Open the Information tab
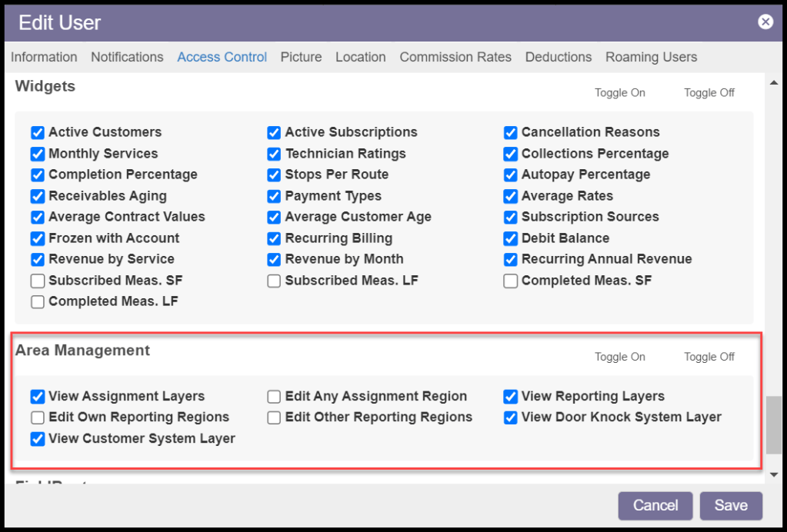Screen dimensions: 787x532 [44, 57]
